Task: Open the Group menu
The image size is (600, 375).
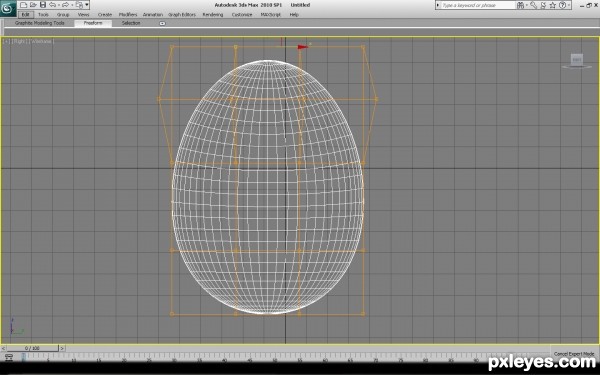Action: pos(63,15)
